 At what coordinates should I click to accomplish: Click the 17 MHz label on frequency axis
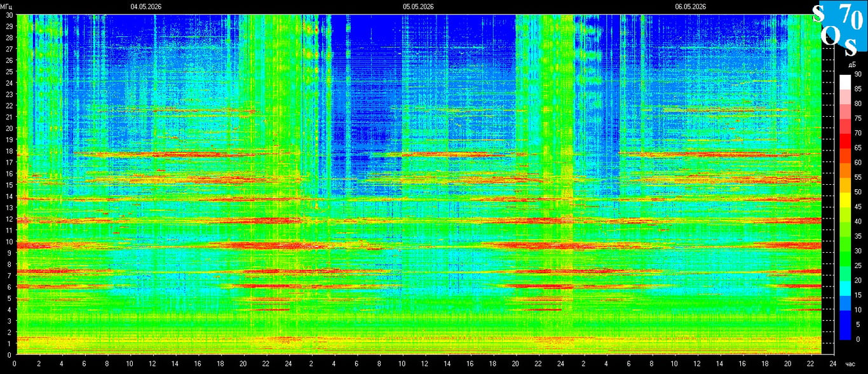(9, 162)
